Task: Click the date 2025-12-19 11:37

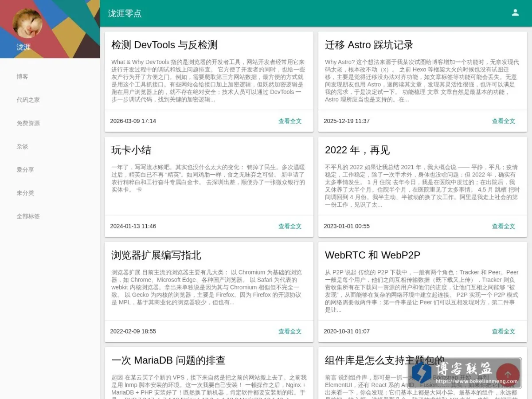Action: point(347,121)
